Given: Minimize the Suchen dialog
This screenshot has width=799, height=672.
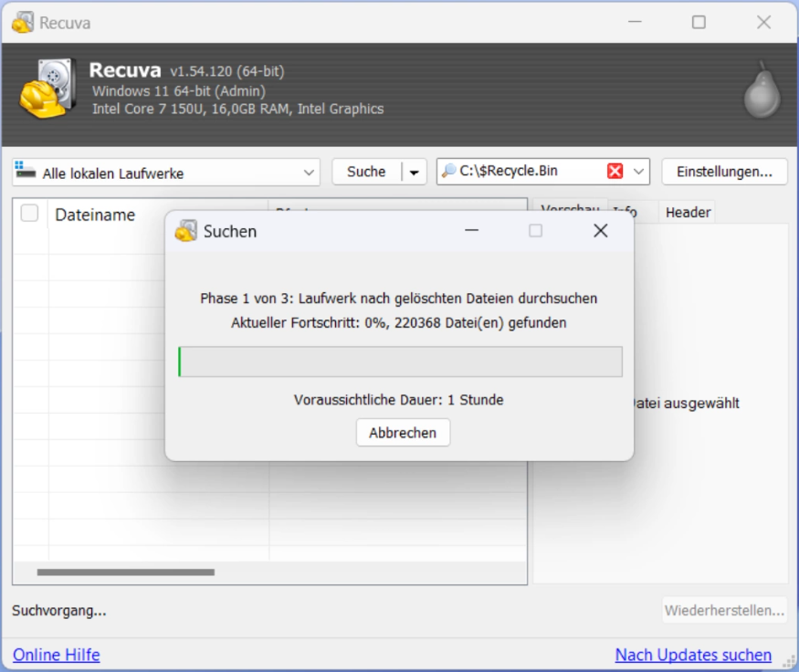Looking at the screenshot, I should (471, 231).
